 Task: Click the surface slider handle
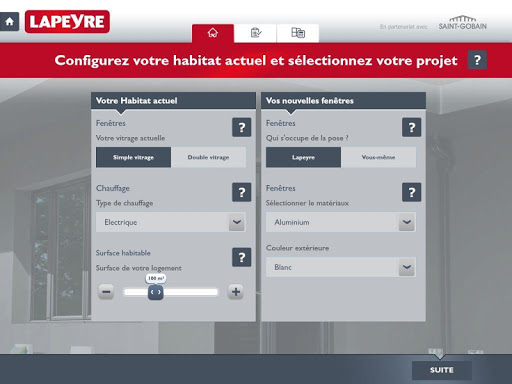pyautogui.click(x=156, y=292)
